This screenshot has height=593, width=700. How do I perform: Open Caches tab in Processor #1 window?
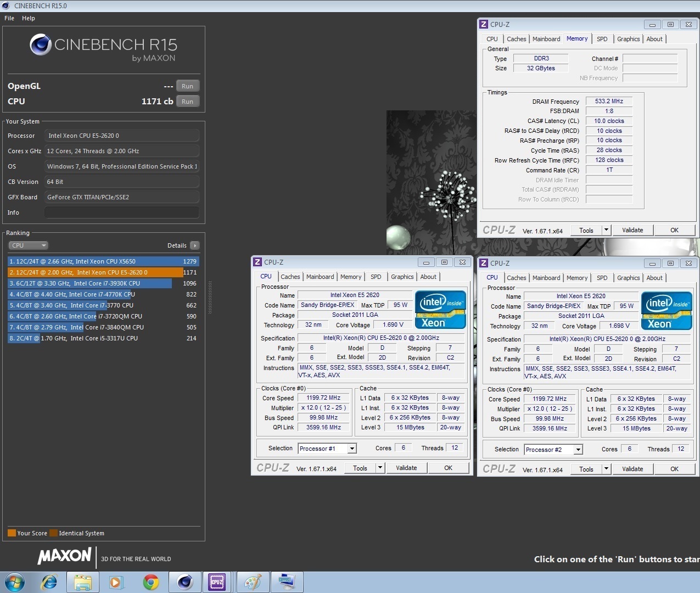290,277
